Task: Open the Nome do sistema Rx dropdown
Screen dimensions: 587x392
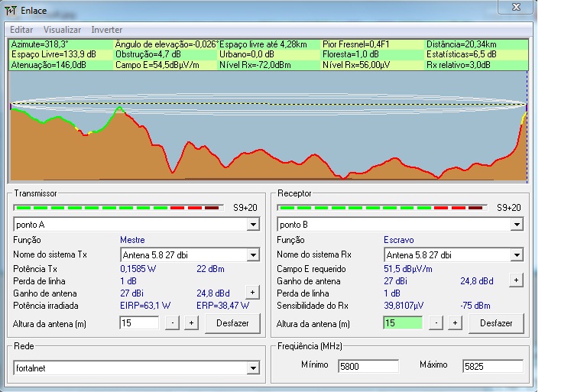Action: coord(517,254)
